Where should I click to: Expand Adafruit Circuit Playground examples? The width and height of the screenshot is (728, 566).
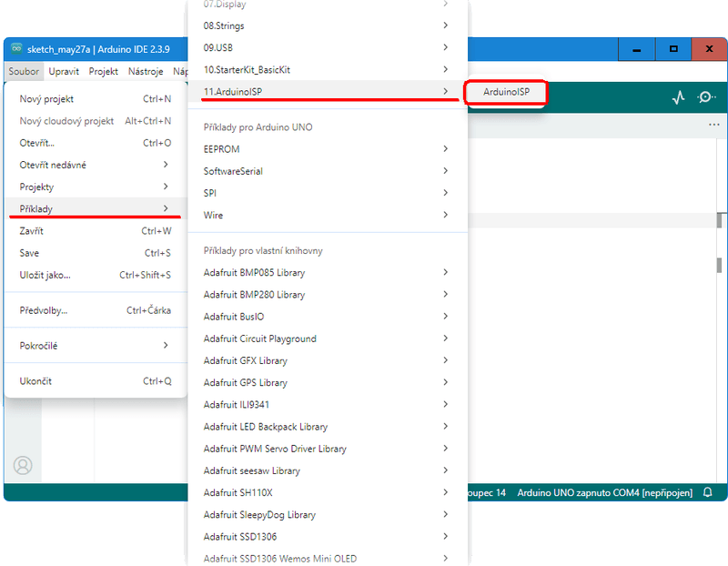pos(328,339)
